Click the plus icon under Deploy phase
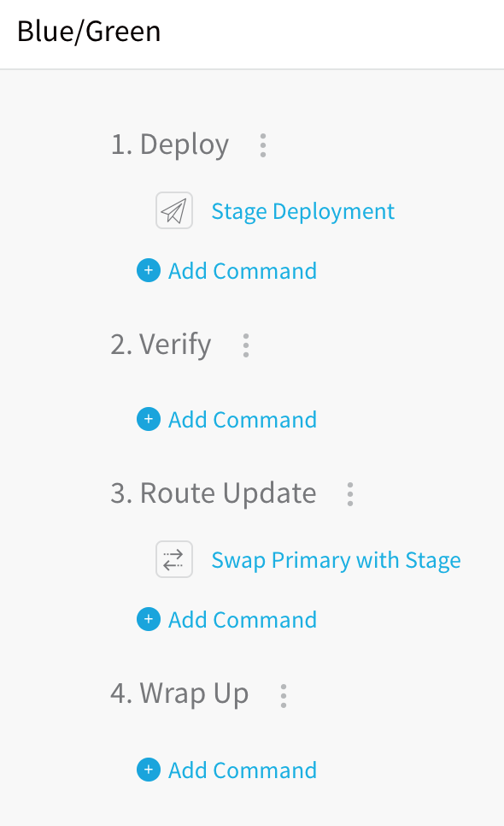 click(x=149, y=271)
